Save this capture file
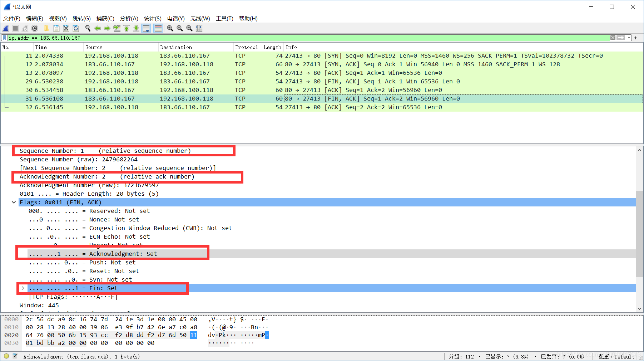644x361 pixels. click(56, 28)
